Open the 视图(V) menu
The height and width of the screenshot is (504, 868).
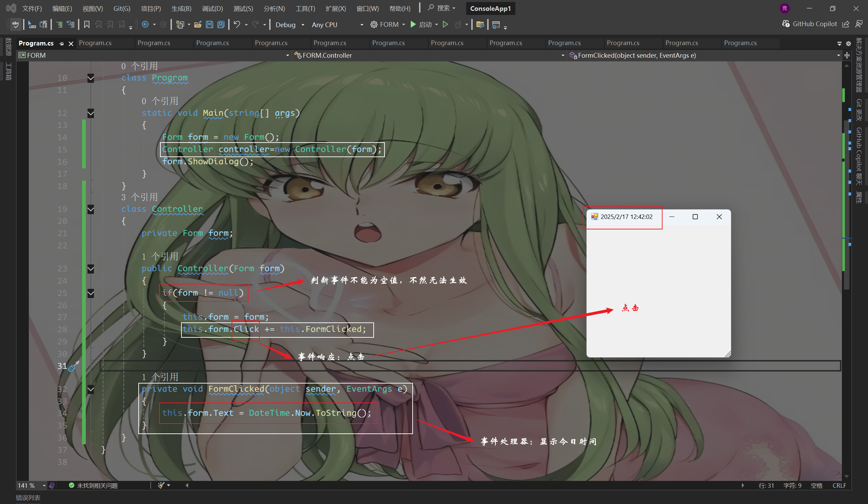93,8
